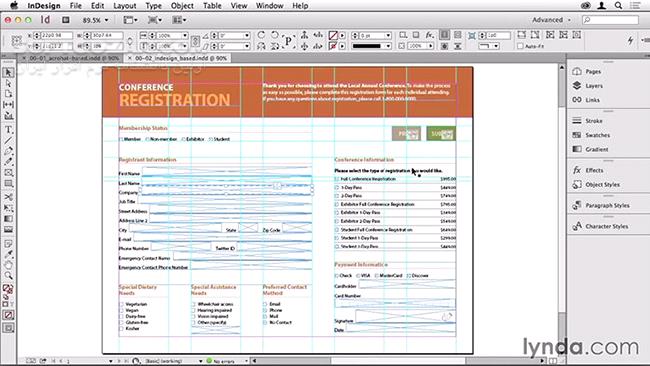Select the Note tool
The image size is (650, 366).
[8, 244]
